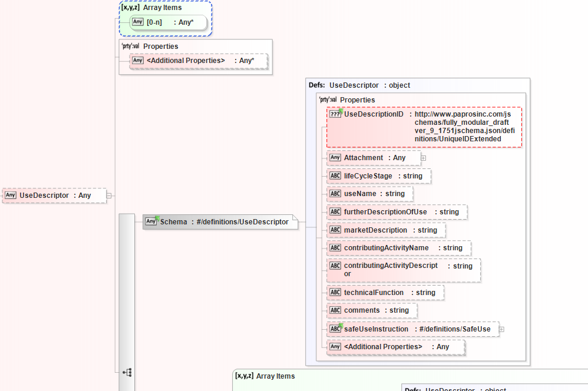Collapse the UseDescriptor root node
This screenshot has width=588, height=391.
pyautogui.click(x=109, y=195)
